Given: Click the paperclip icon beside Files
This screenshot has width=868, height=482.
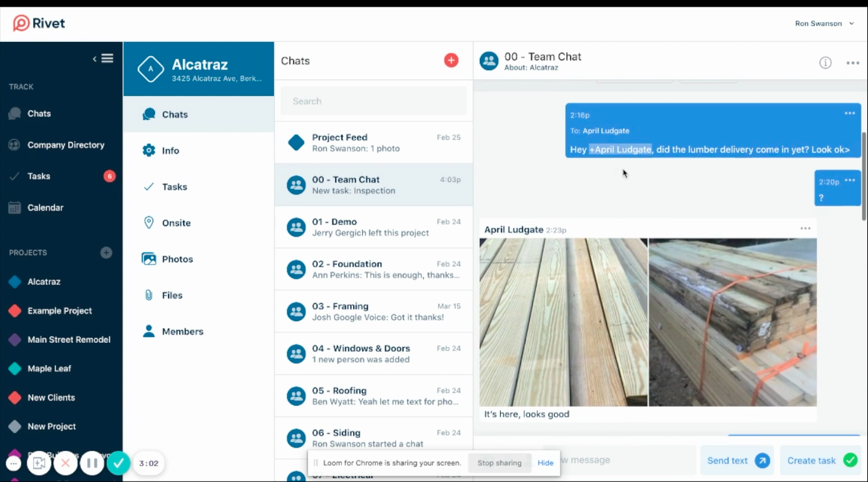Looking at the screenshot, I should [x=149, y=296].
